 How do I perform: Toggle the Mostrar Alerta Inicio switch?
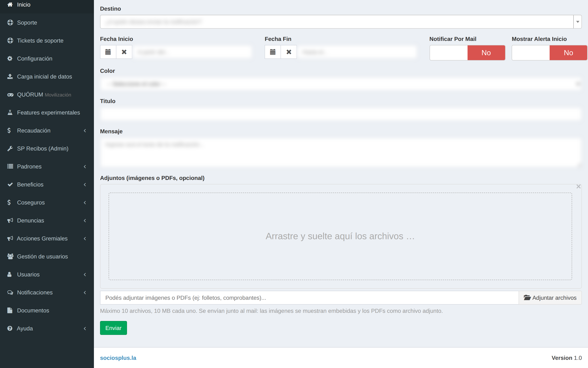point(549,53)
